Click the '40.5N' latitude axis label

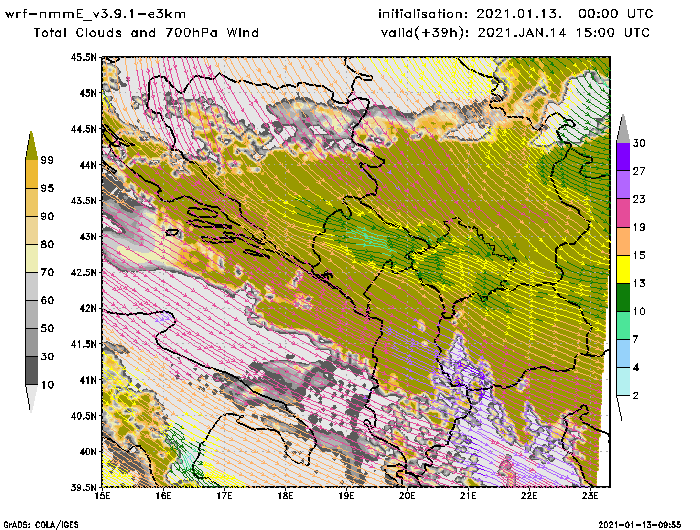(x=83, y=416)
